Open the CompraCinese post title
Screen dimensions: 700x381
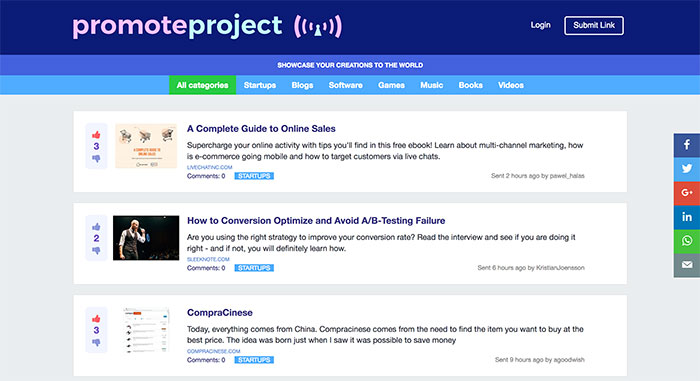coord(220,313)
